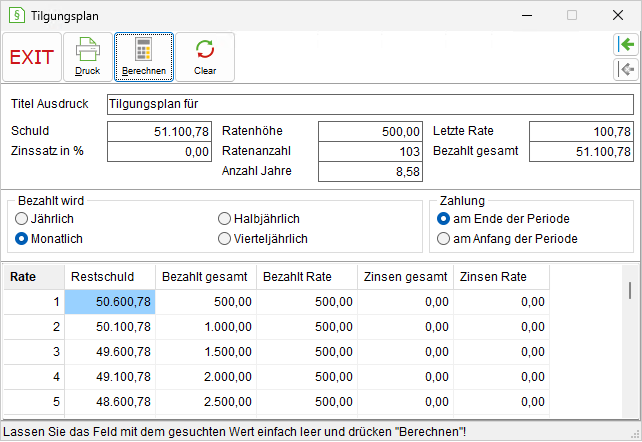
Task: Select Restschuld cell 48.600,78
Action: pos(110,402)
